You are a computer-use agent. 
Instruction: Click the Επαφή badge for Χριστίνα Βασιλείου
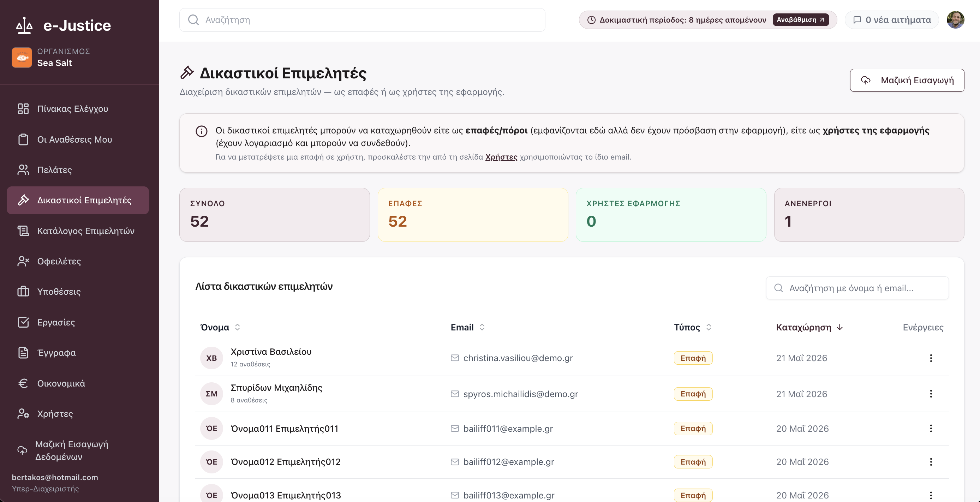(693, 358)
